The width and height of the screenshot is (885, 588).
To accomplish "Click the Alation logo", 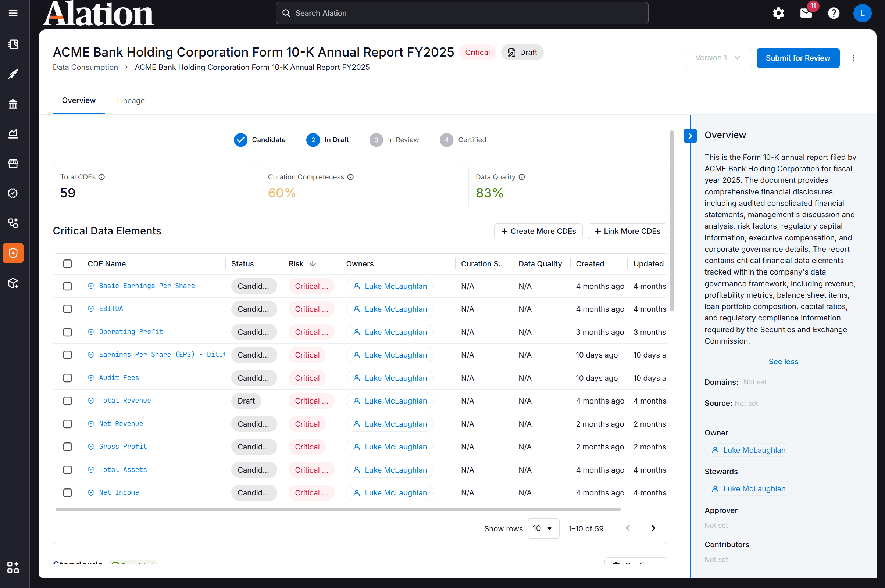I will click(98, 13).
